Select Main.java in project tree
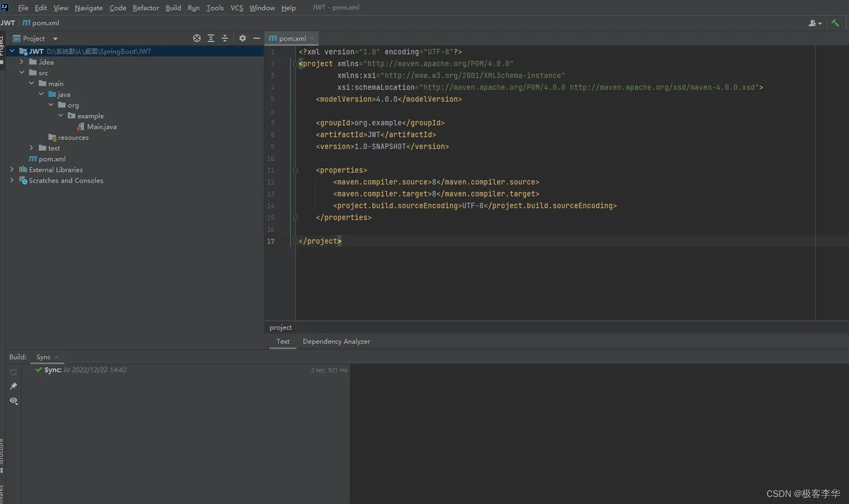This screenshot has width=849, height=504. pyautogui.click(x=102, y=127)
